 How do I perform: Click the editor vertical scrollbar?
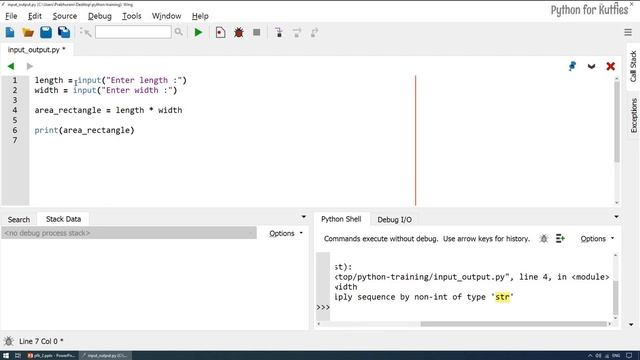617,122
